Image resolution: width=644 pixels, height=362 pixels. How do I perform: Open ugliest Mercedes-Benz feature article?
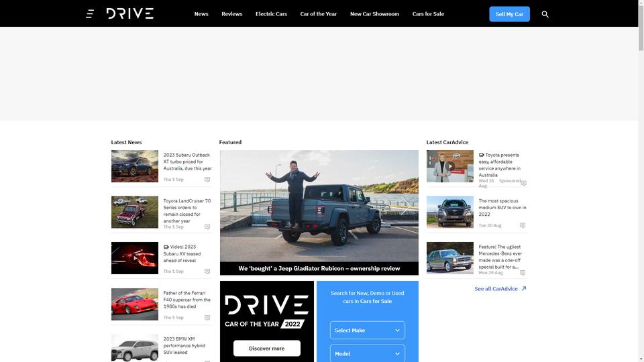tap(500, 257)
